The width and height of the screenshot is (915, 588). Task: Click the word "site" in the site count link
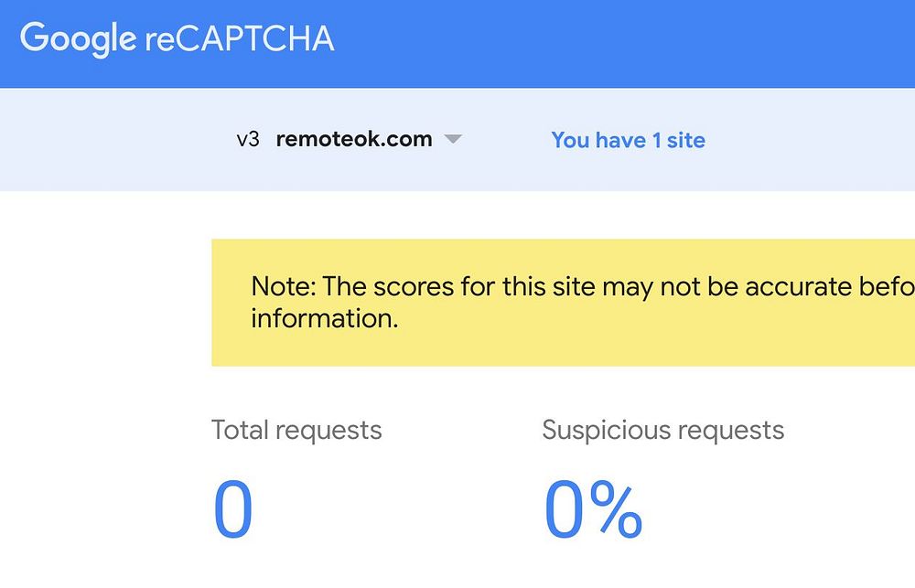pos(685,140)
